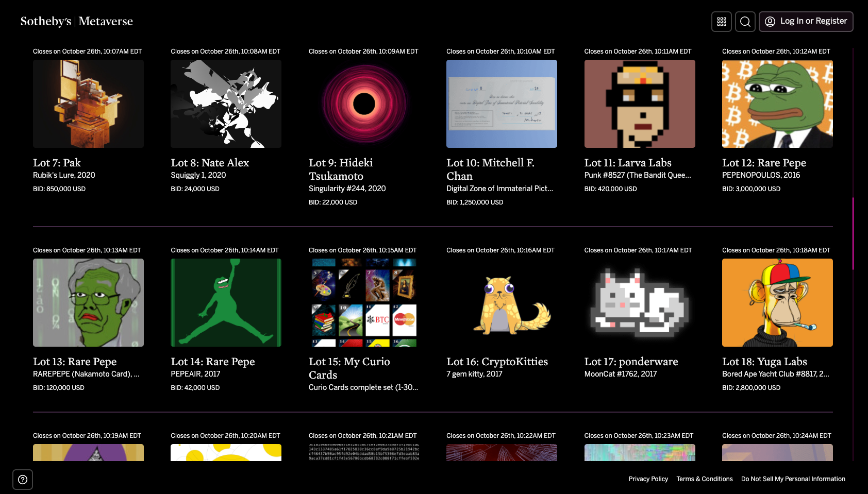Open the help question mark icon
Screen dimensions: 868x494
23,480
